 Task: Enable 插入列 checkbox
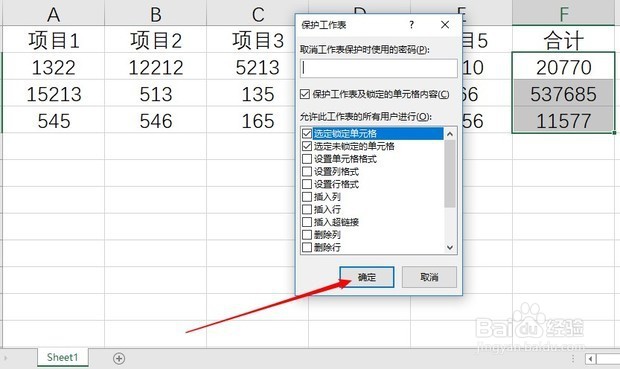(x=307, y=197)
